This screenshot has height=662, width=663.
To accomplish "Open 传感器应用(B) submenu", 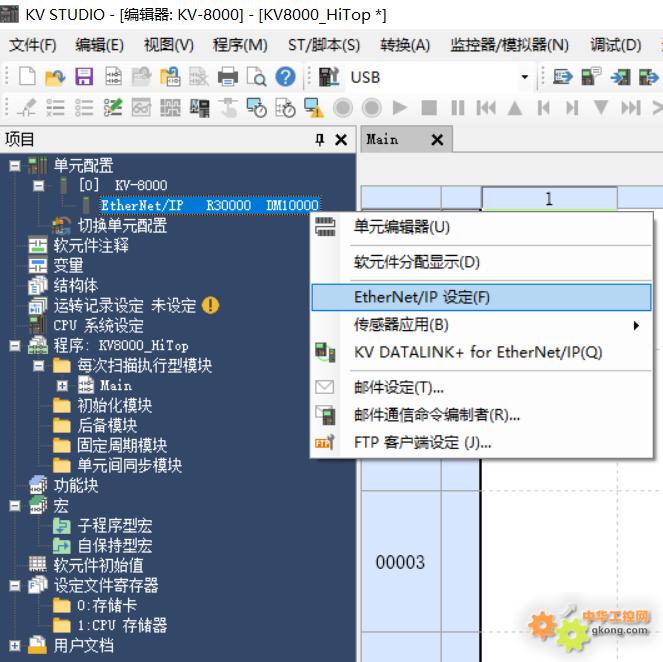I will click(481, 325).
